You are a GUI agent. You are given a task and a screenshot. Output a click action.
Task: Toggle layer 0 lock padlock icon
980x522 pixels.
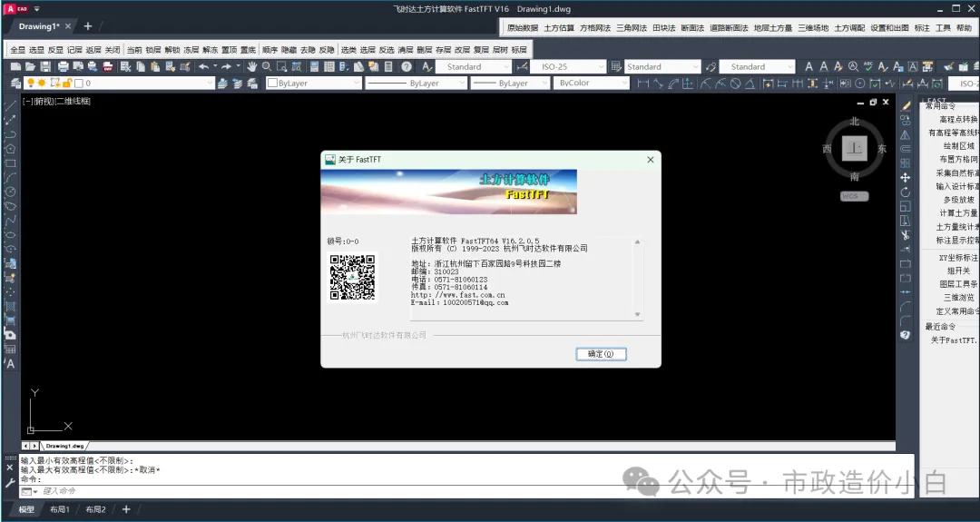[67, 84]
